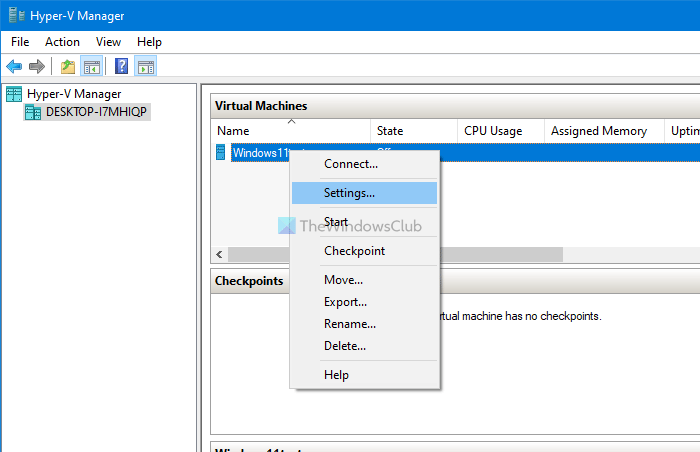This screenshot has height=452, width=700.
Task: Click the Hyper-V Manager tree root icon
Action: (x=14, y=94)
